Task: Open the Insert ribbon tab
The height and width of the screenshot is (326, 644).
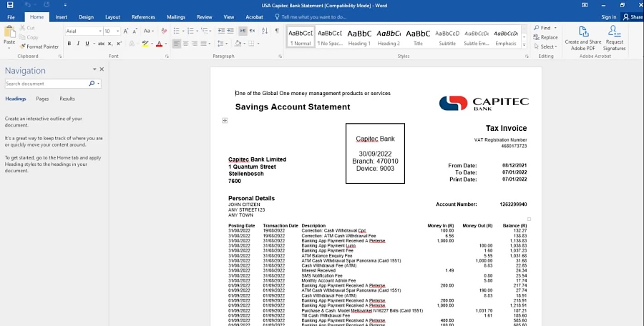Action: click(x=61, y=16)
